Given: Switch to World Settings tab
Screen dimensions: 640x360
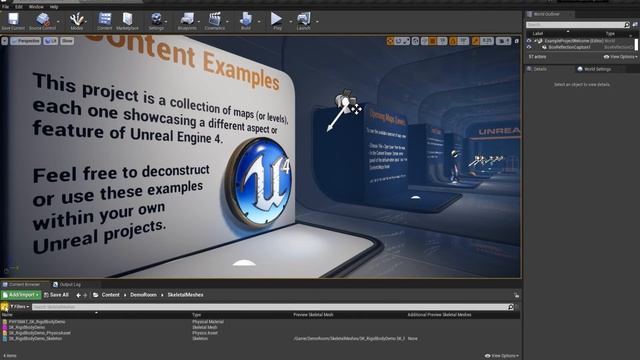Looking at the screenshot, I should (x=594, y=69).
